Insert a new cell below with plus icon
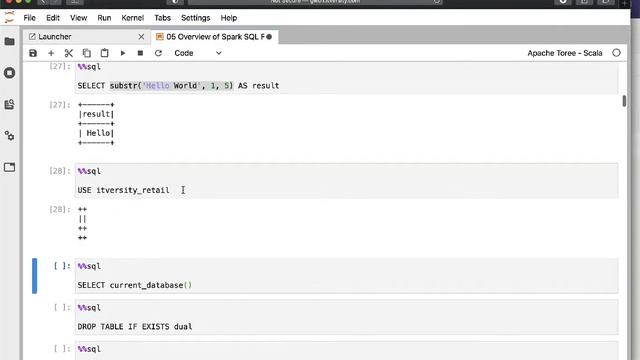640x360 pixels. [51, 53]
